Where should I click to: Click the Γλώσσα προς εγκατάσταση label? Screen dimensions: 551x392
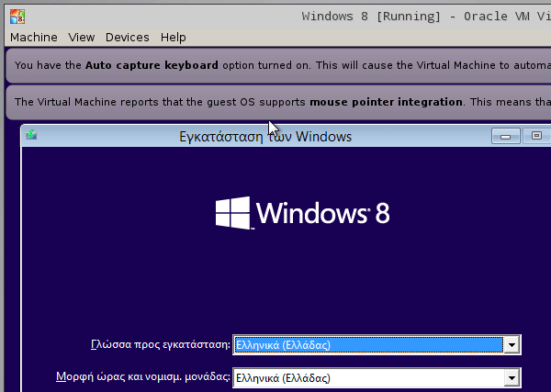coord(161,344)
